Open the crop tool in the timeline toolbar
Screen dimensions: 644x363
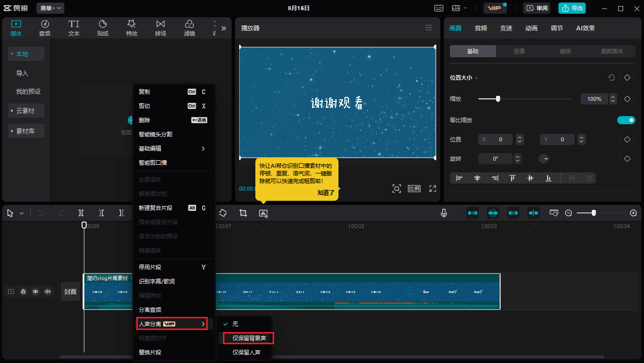tap(243, 213)
